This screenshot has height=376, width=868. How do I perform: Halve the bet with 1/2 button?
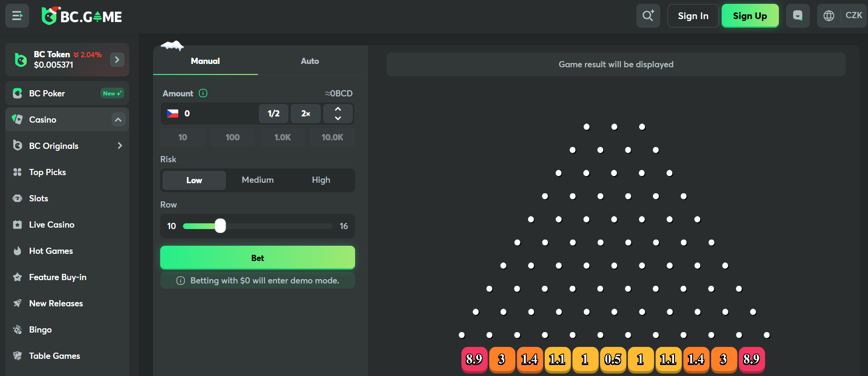(x=274, y=114)
